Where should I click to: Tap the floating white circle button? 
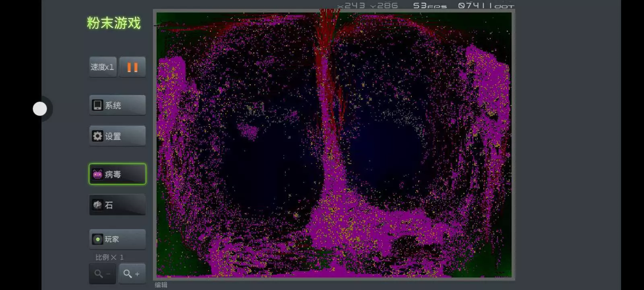point(40,109)
